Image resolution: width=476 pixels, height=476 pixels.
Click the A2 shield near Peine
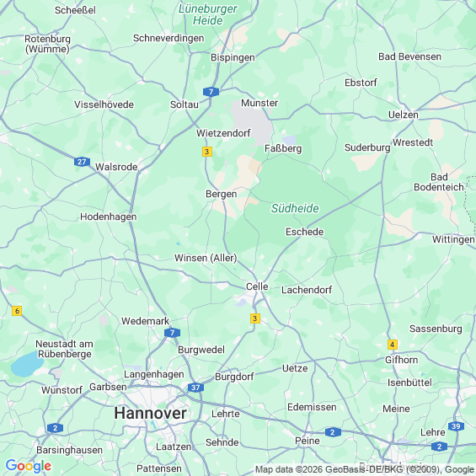(333, 432)
